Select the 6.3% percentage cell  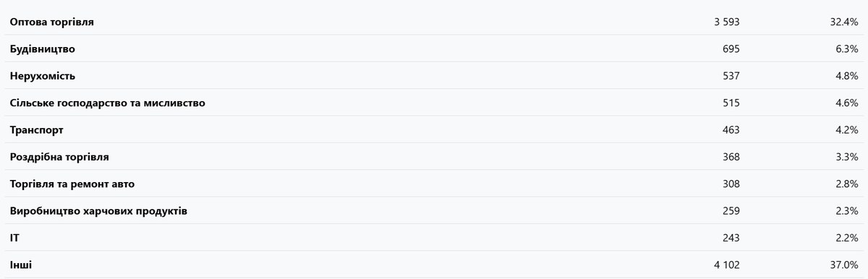pyautogui.click(x=847, y=49)
